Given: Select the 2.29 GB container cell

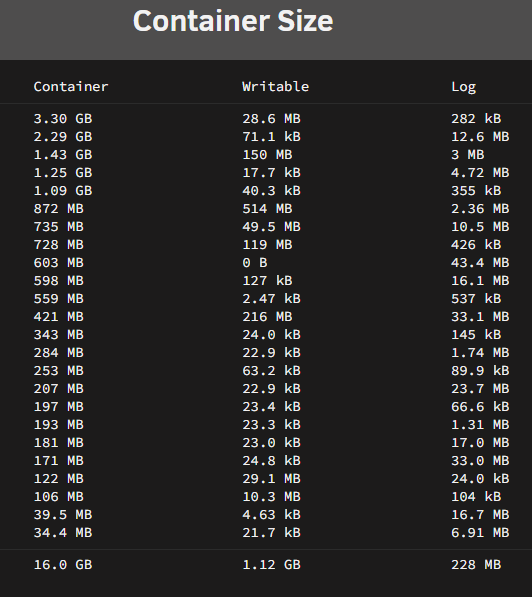Looking at the screenshot, I should click(63, 137).
